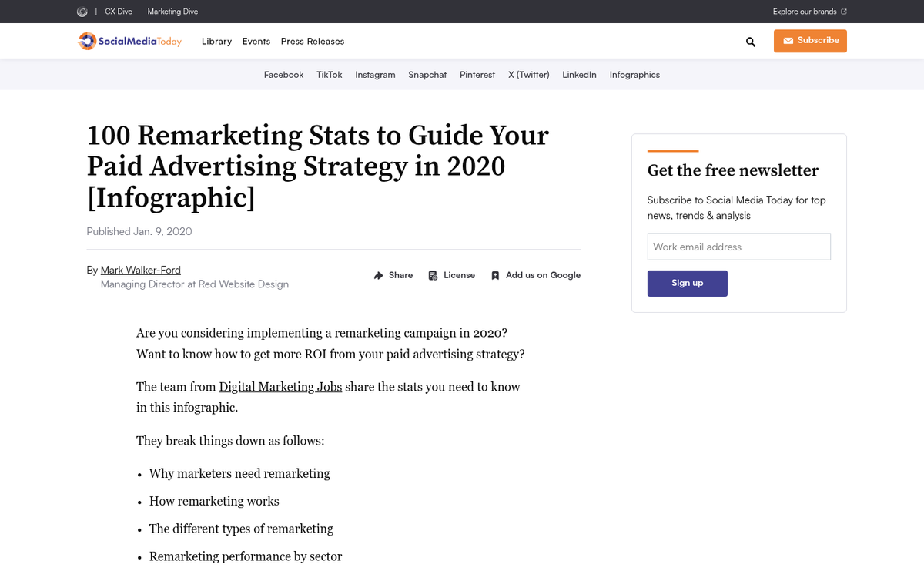
Task: View the Infographics section
Action: (634, 75)
